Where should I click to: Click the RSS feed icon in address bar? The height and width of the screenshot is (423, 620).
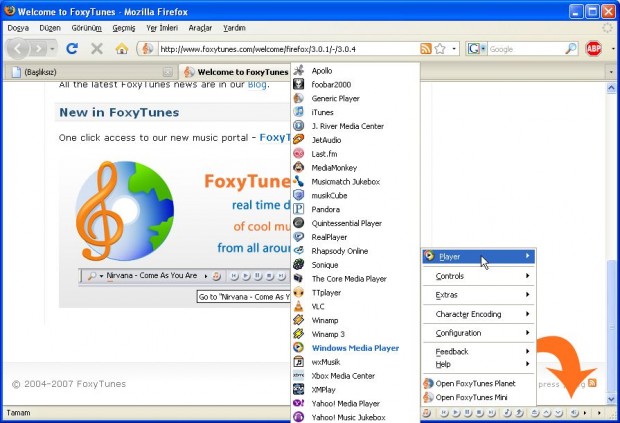point(425,49)
